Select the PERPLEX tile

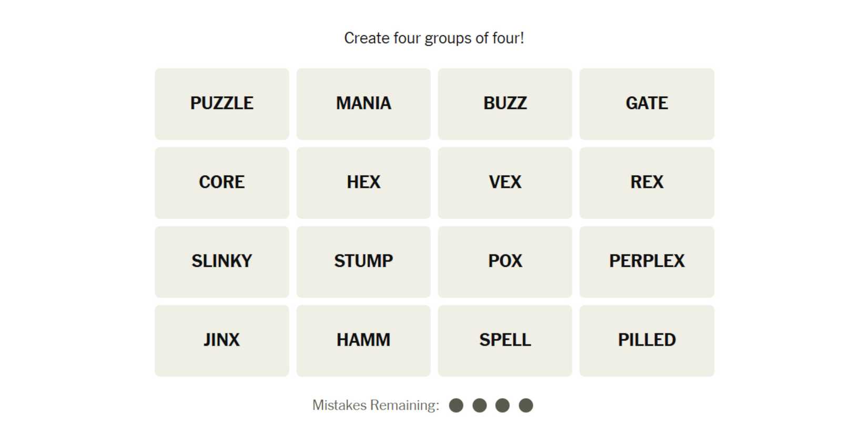(x=647, y=261)
